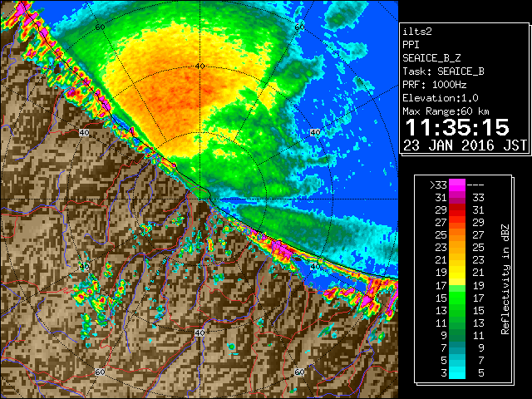Select the red swatch of the reflectivity scale

coord(457,210)
